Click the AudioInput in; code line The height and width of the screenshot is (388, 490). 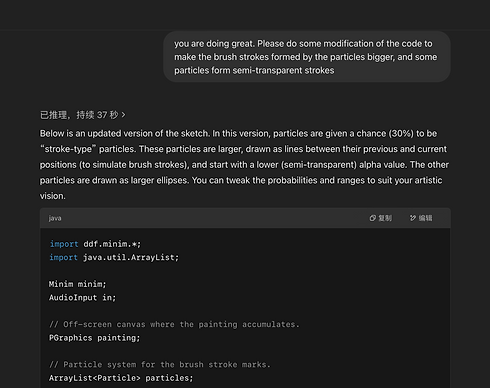[x=82, y=297]
